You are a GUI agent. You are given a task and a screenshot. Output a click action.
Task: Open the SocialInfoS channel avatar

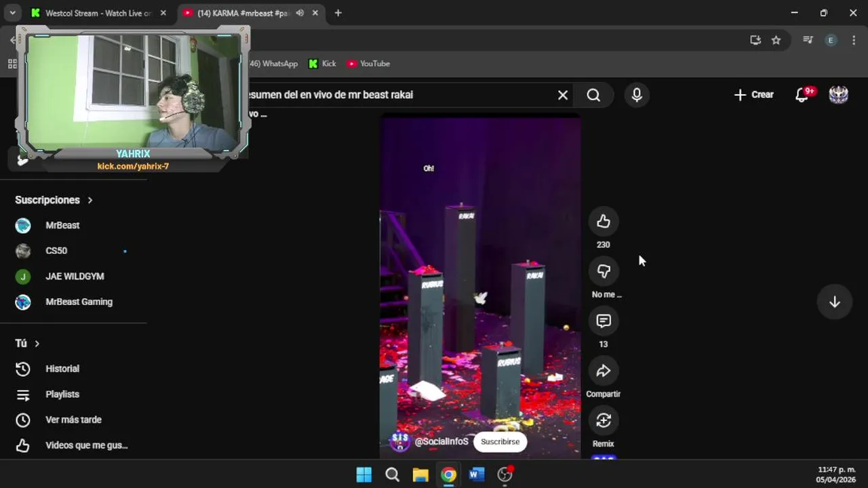coord(400,442)
